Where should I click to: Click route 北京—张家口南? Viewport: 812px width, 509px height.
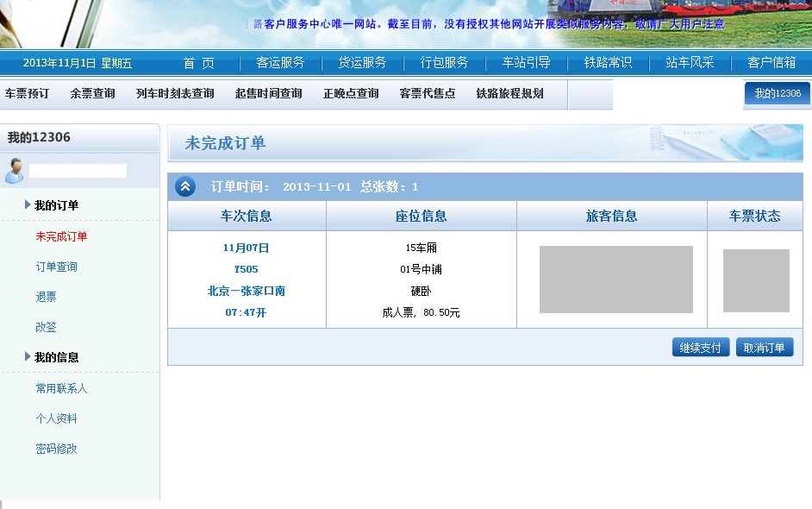[247, 292]
